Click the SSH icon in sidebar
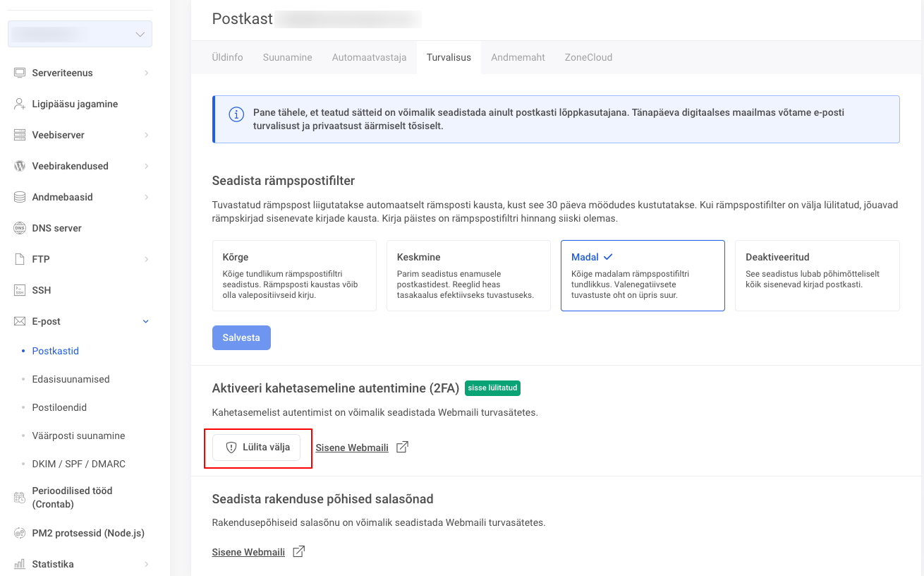Image resolution: width=924 pixels, height=576 pixels. [20, 290]
